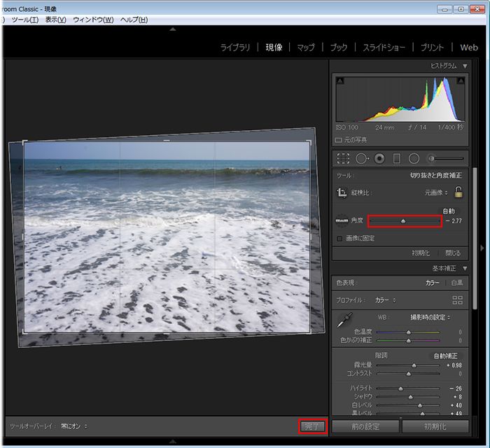Click the crop frame bottom-left corner handle
This screenshot has width=490, height=448.
24,332
